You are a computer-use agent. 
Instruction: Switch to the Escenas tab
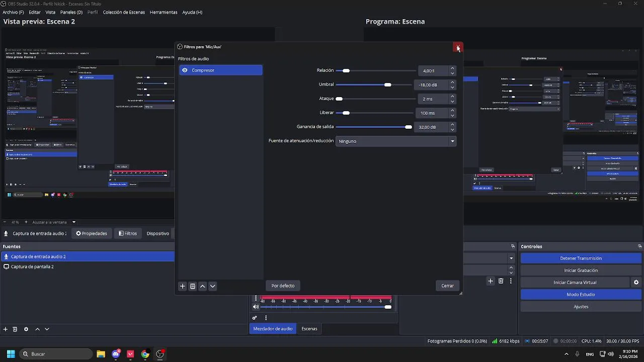pyautogui.click(x=309, y=329)
